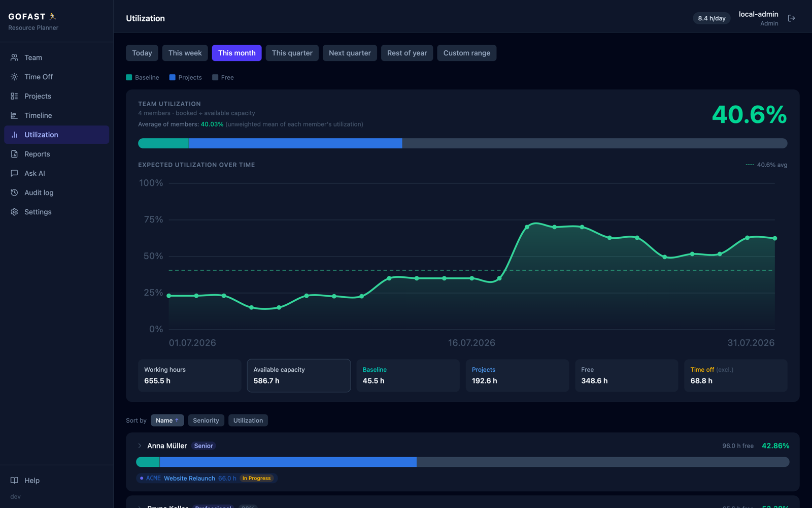Click the GOFAST runner logo icon
This screenshot has width=812, height=508.
[52, 16]
